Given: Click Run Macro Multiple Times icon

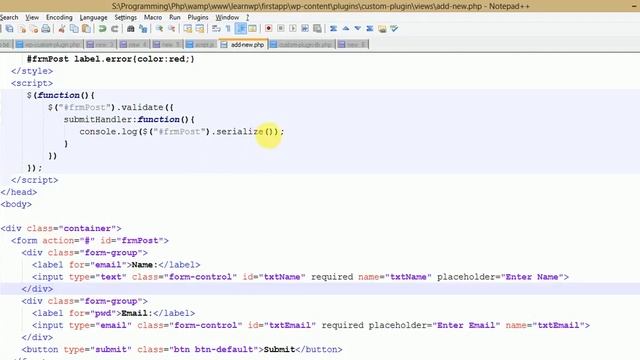Looking at the screenshot, I should 305,29.
